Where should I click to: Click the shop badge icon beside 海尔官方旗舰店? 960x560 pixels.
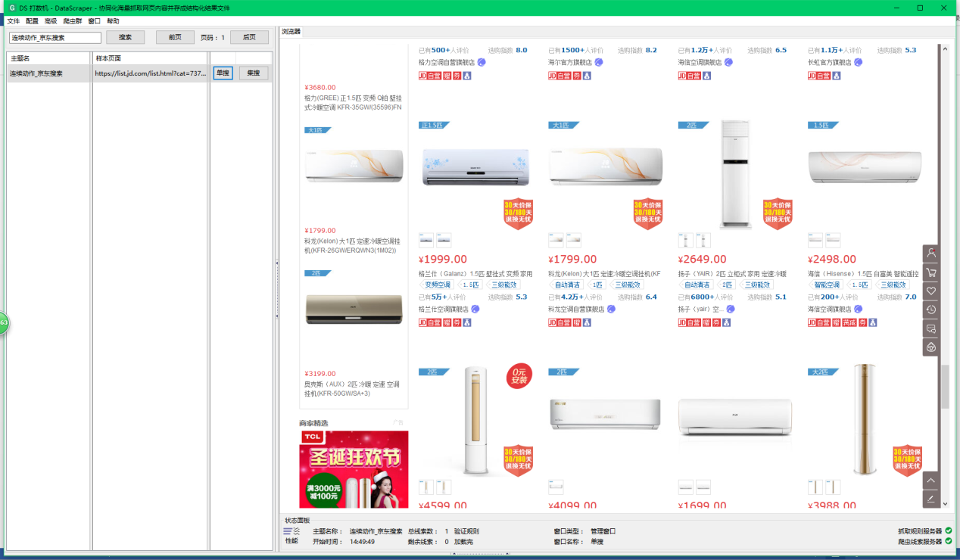pos(599,62)
